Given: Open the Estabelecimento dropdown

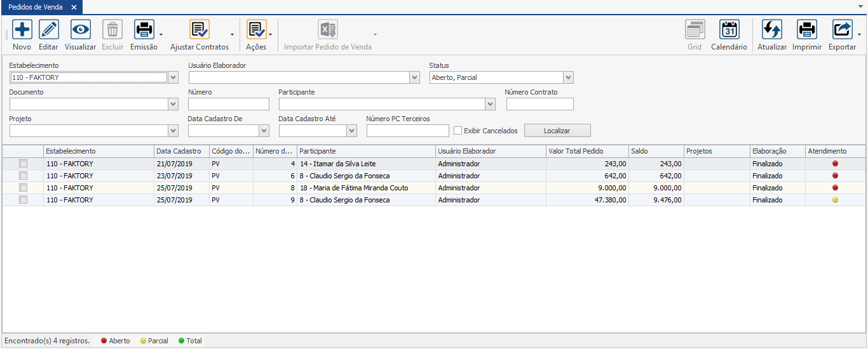Looking at the screenshot, I should (173, 77).
